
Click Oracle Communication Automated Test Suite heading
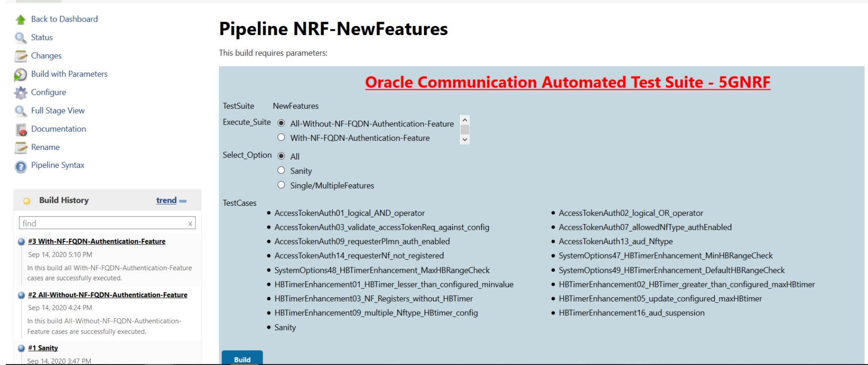[x=568, y=82]
